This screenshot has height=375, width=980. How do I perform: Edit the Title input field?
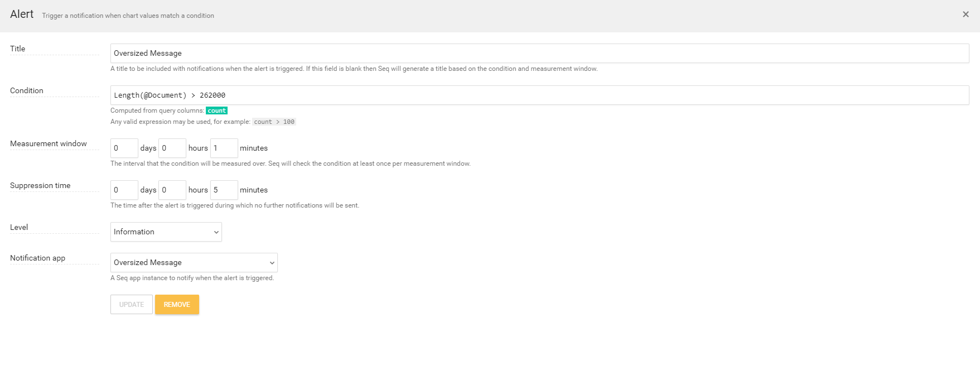(539, 53)
